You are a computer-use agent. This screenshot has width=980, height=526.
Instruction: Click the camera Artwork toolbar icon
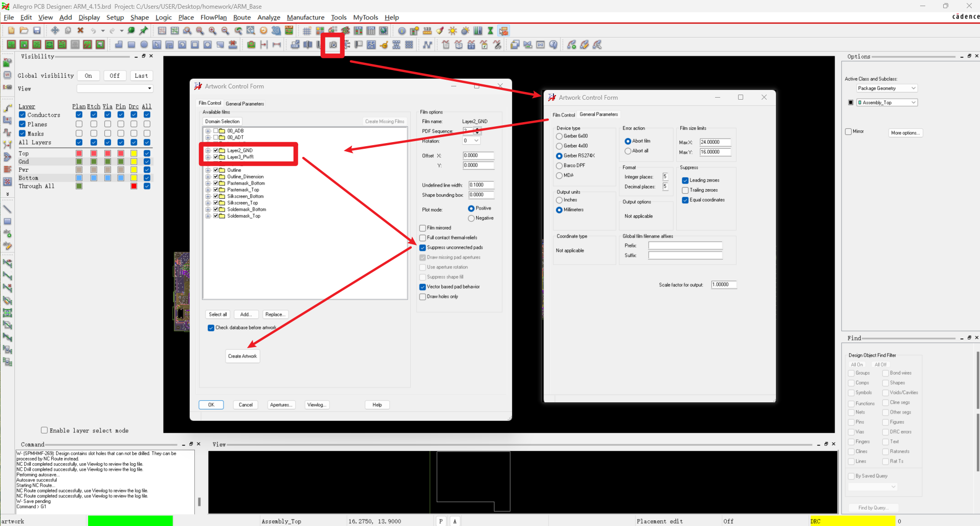[x=333, y=45]
